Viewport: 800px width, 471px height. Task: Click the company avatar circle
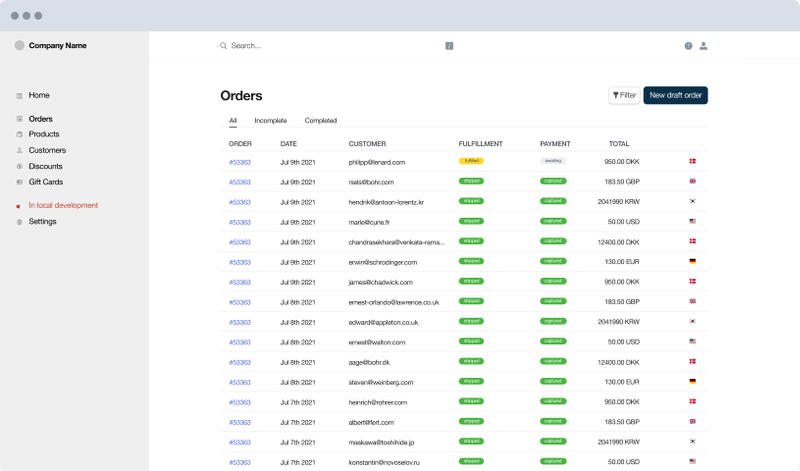point(19,45)
